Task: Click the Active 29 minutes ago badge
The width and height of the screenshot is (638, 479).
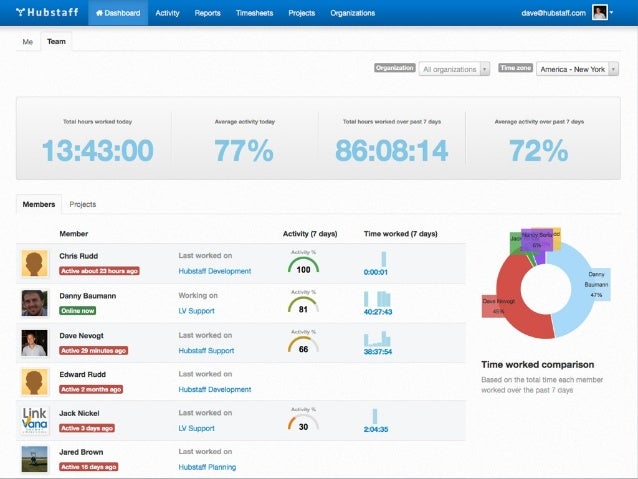Action: pos(94,350)
